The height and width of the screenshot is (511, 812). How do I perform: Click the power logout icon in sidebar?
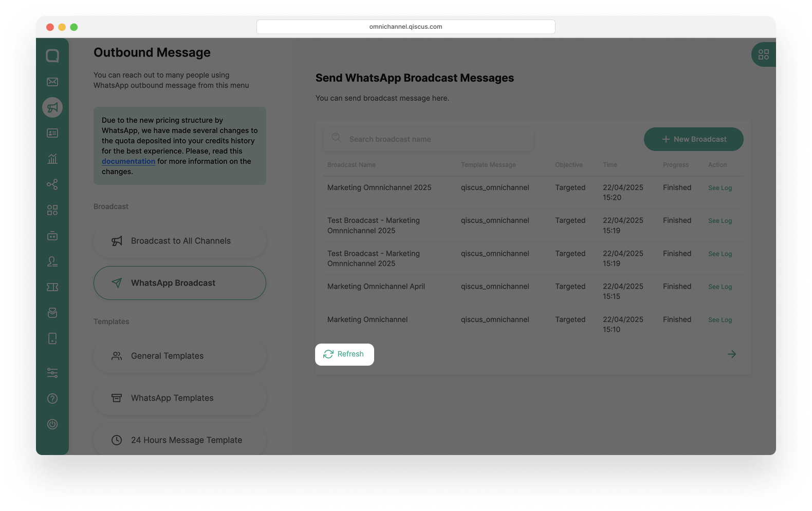click(x=52, y=424)
